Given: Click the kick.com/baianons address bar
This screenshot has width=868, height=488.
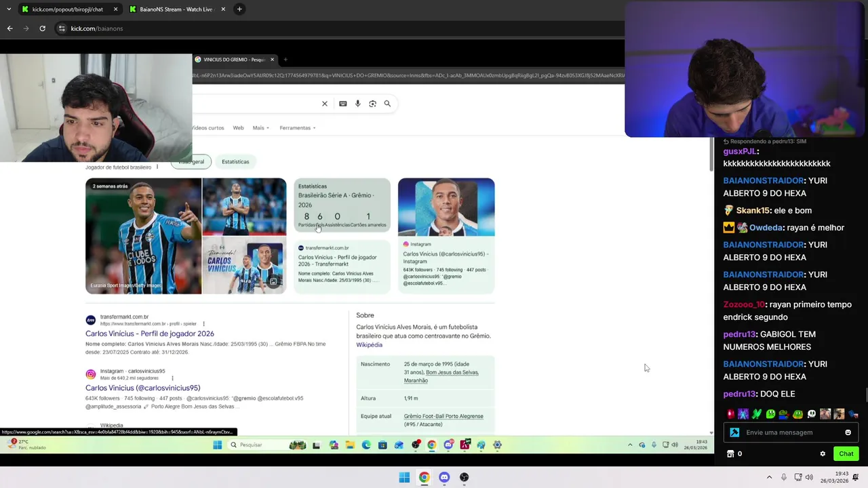Looking at the screenshot, I should (x=339, y=28).
